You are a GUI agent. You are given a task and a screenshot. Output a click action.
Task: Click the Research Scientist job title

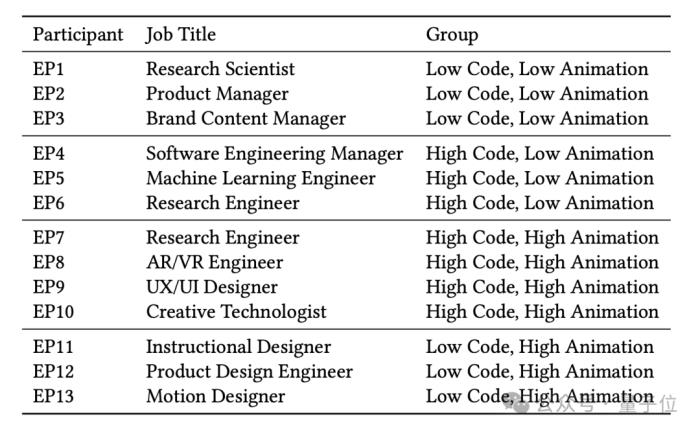click(x=220, y=69)
